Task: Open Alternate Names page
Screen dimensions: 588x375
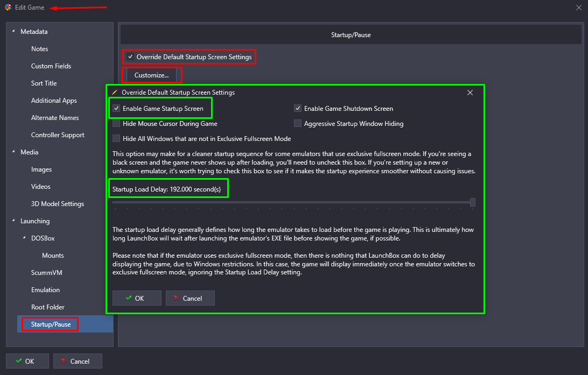Action: click(55, 118)
